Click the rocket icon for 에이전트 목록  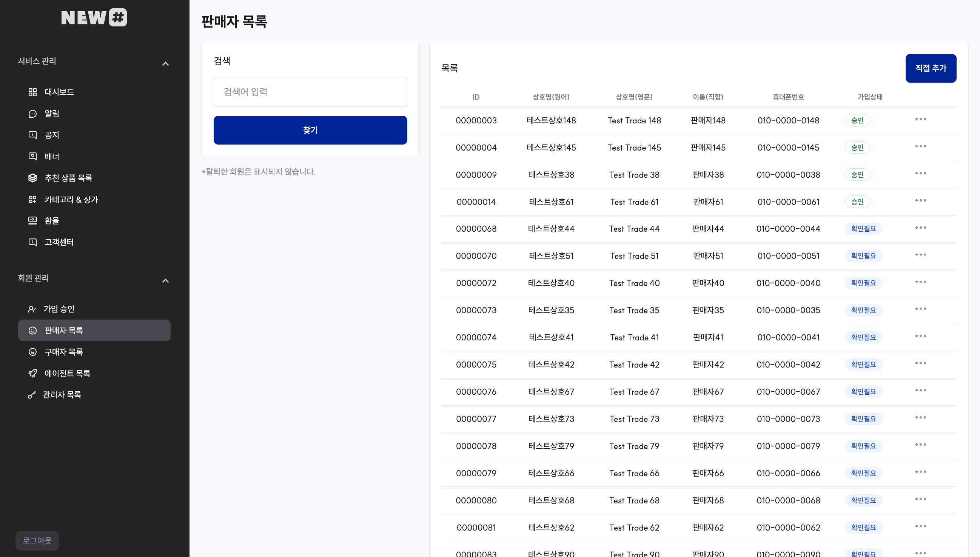32,373
